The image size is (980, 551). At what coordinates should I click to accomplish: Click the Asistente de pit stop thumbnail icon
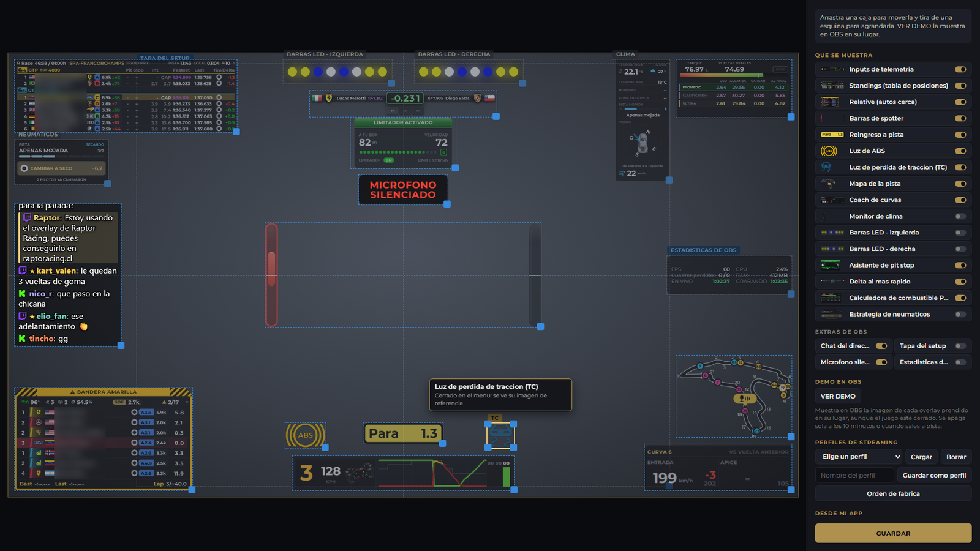pyautogui.click(x=830, y=265)
